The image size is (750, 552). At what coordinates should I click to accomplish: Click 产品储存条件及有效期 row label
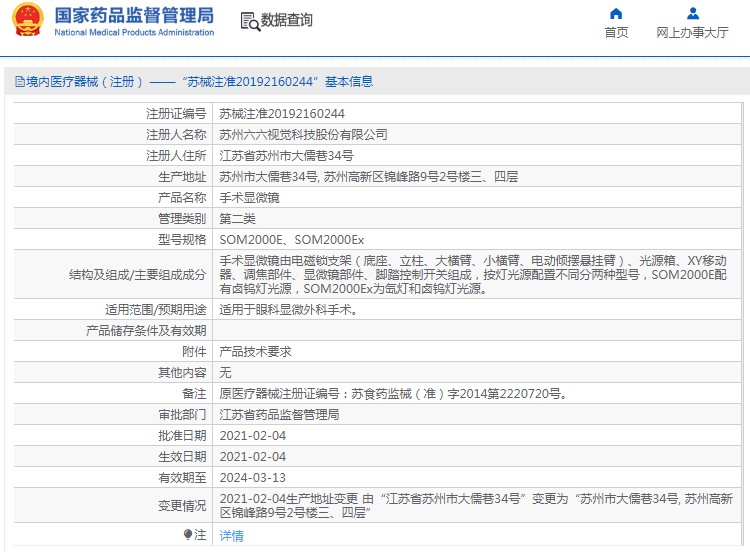click(x=146, y=331)
